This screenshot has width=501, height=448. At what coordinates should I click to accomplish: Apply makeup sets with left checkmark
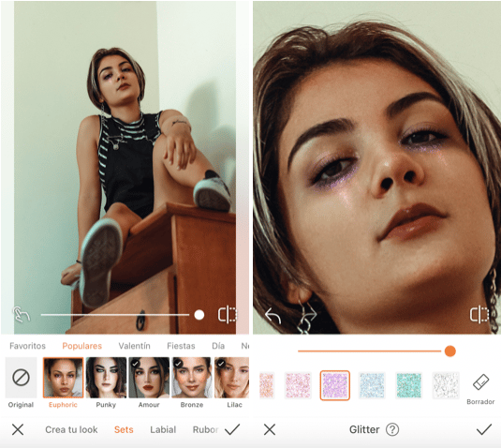pyautogui.click(x=232, y=429)
